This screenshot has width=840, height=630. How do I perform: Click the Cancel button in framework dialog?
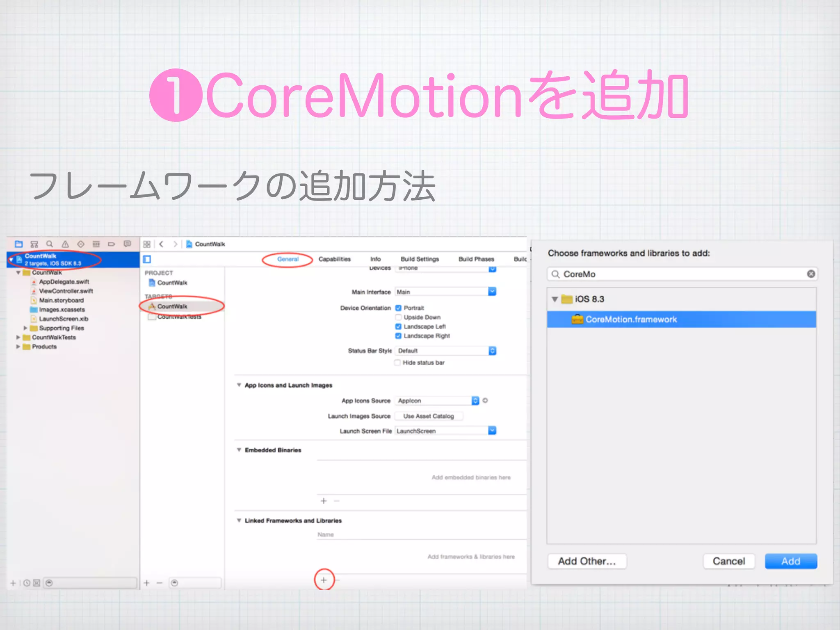(x=729, y=561)
